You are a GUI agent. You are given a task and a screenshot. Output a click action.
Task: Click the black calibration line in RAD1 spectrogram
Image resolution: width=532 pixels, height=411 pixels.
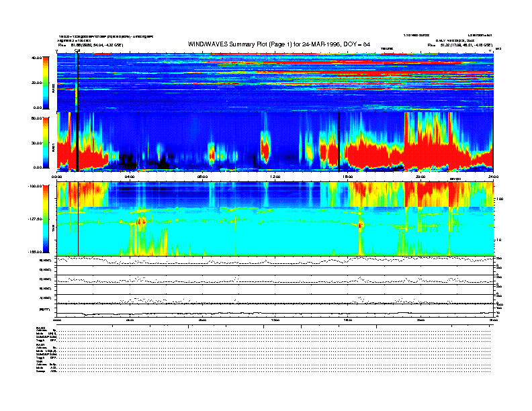coord(77,142)
